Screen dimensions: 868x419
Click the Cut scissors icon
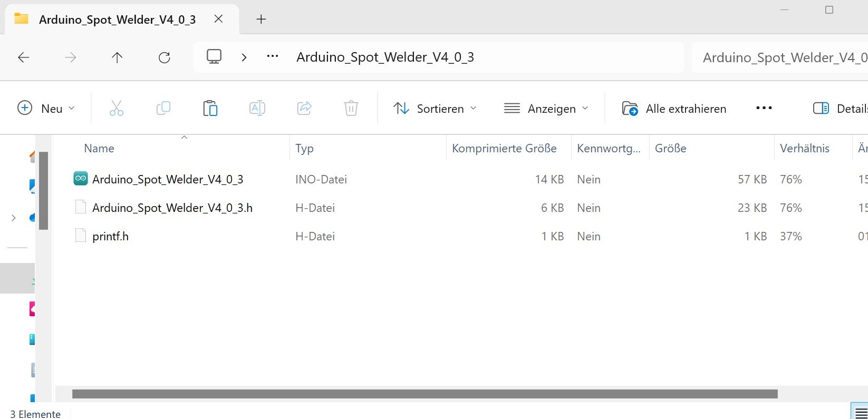(x=117, y=109)
